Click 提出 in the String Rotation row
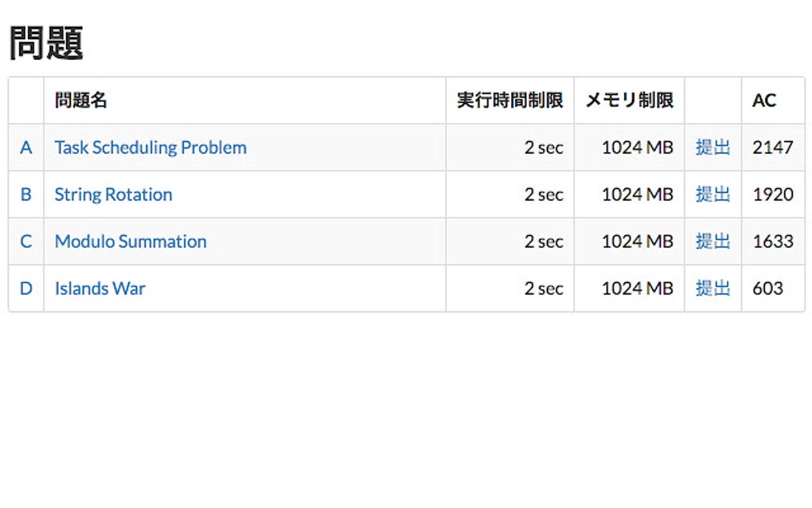The height and width of the screenshot is (508, 812). pos(712,194)
